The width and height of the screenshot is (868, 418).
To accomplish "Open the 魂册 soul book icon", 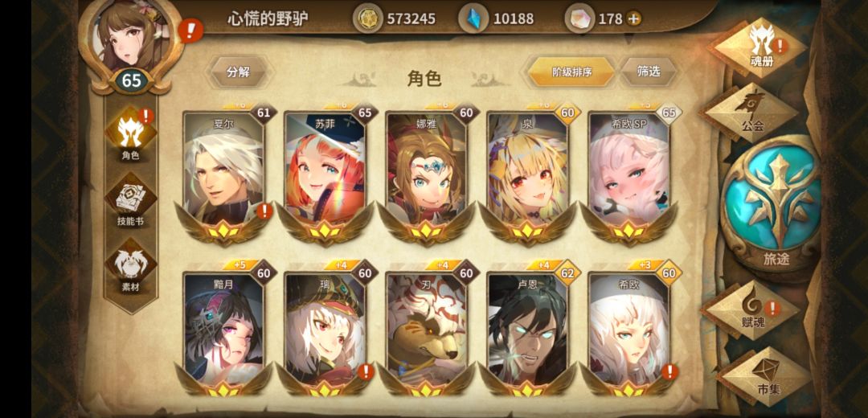I will 761,47.
